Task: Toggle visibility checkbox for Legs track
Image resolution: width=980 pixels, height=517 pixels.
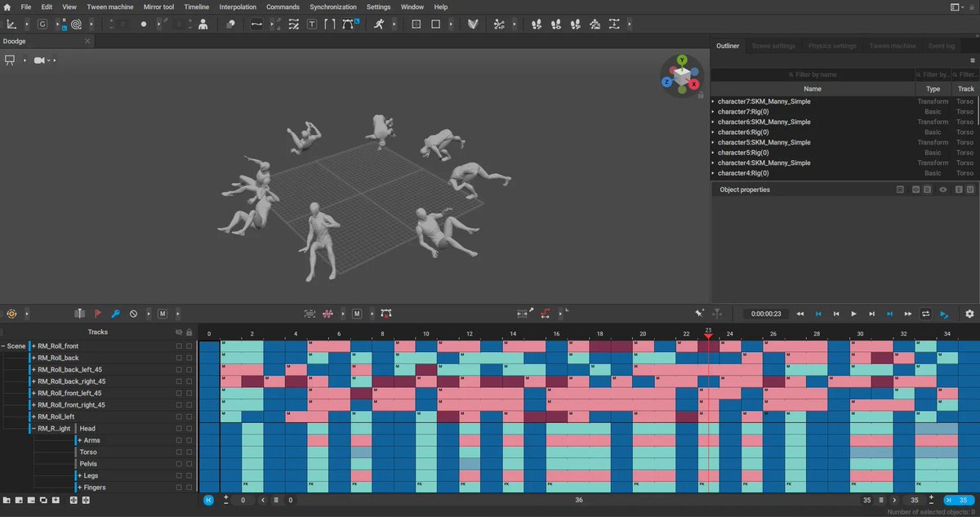Action: (x=179, y=475)
